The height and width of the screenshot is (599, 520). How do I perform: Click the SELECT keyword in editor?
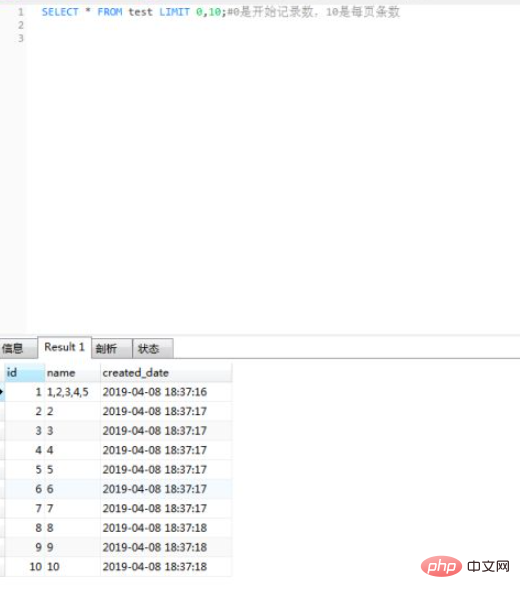[60, 12]
